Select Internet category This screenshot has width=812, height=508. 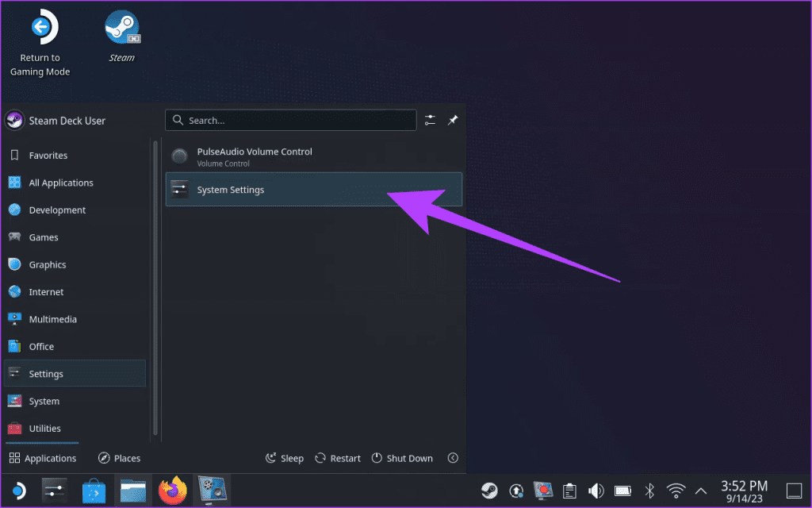point(75,292)
